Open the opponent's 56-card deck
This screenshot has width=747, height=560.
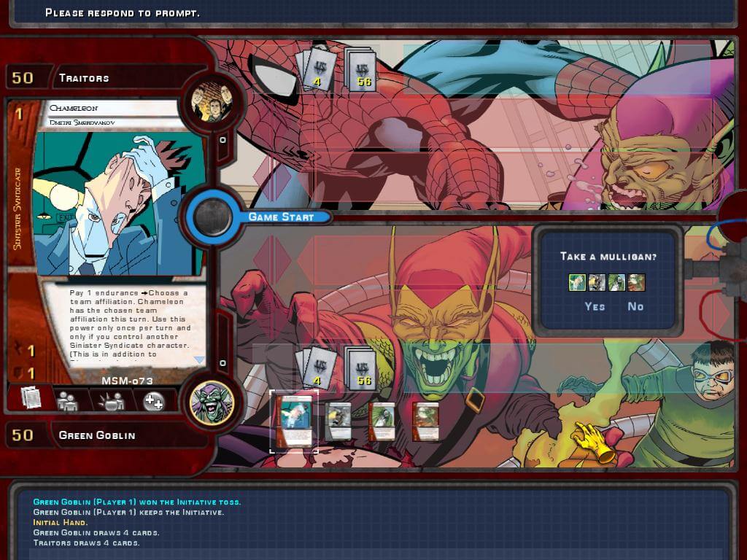coord(360,70)
